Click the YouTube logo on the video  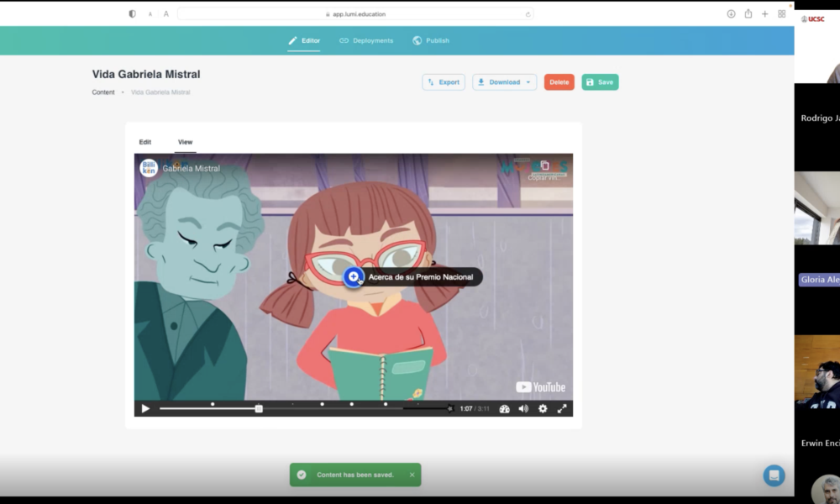(x=540, y=386)
